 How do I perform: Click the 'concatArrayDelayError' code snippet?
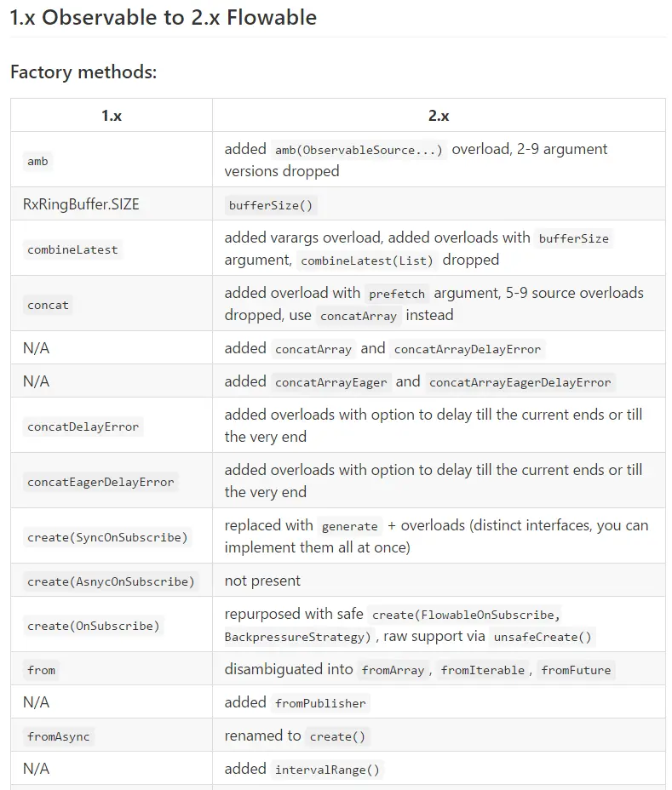pos(468,350)
